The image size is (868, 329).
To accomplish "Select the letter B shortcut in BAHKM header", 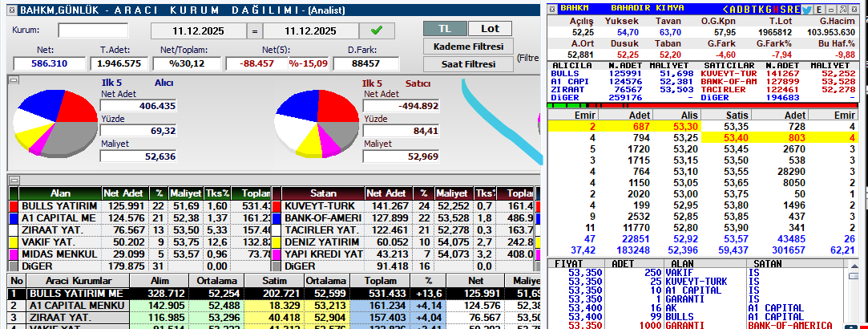I will tap(747, 10).
